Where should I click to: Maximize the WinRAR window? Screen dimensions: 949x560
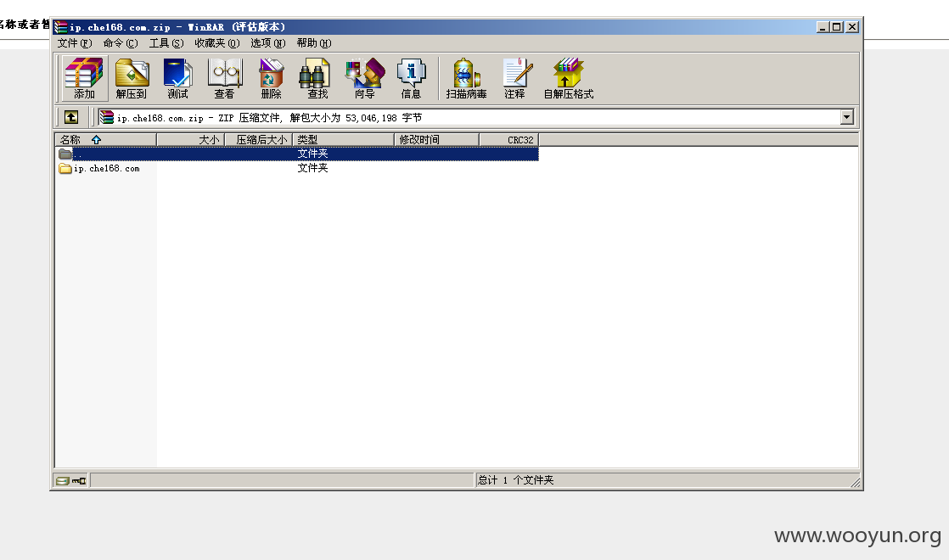click(x=836, y=27)
